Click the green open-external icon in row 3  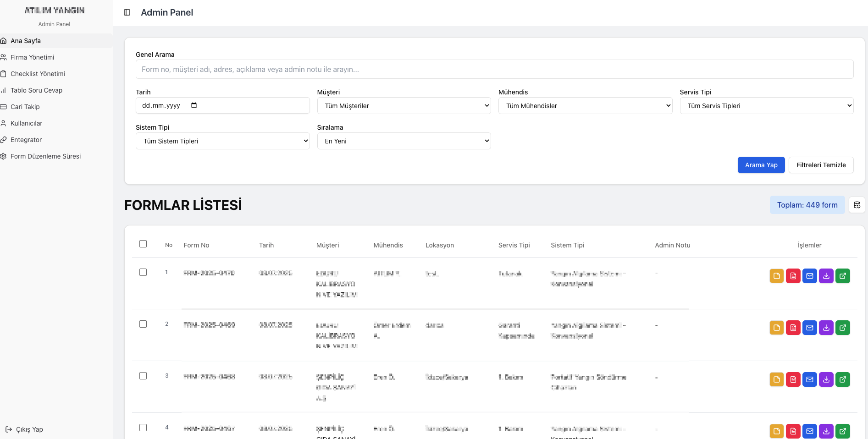tap(842, 379)
